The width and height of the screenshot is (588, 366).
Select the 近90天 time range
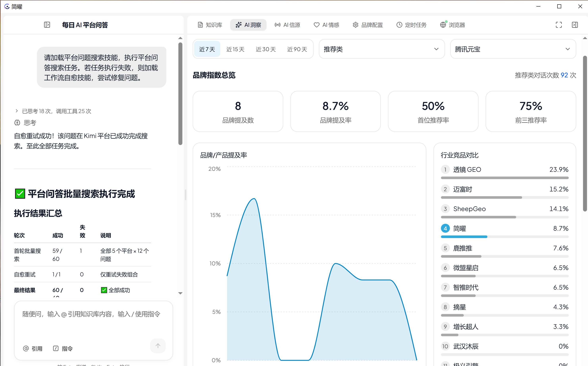tap(297, 49)
